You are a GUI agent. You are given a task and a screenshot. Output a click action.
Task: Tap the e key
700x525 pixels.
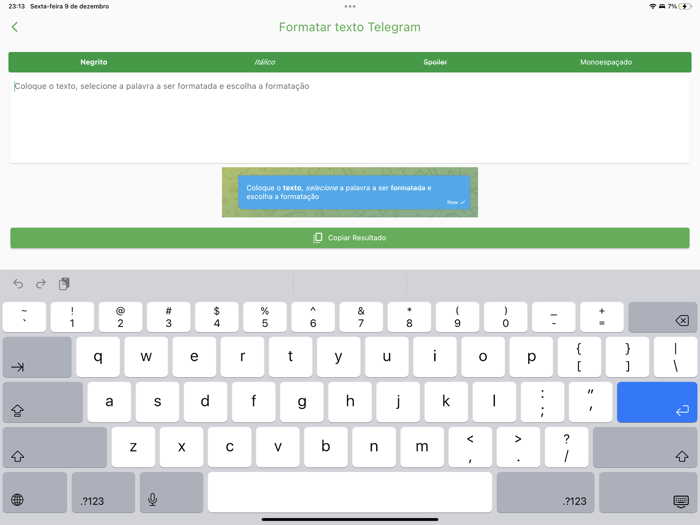[194, 357]
